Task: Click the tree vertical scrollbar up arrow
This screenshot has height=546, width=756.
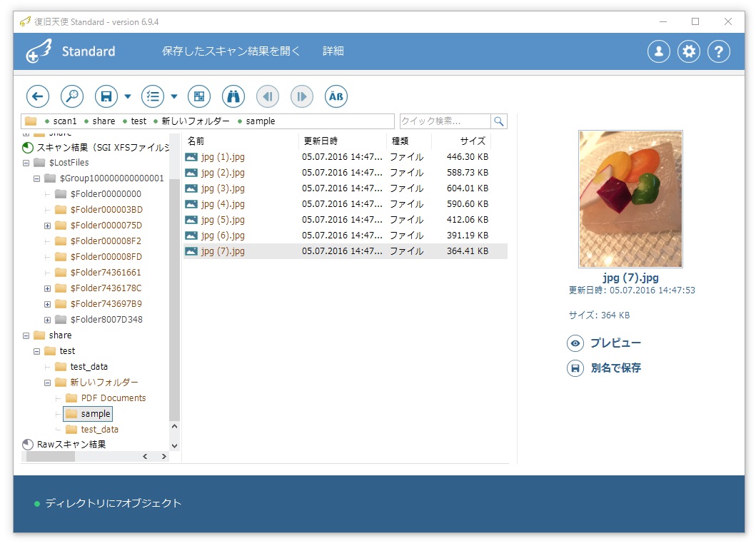Action: click(174, 427)
